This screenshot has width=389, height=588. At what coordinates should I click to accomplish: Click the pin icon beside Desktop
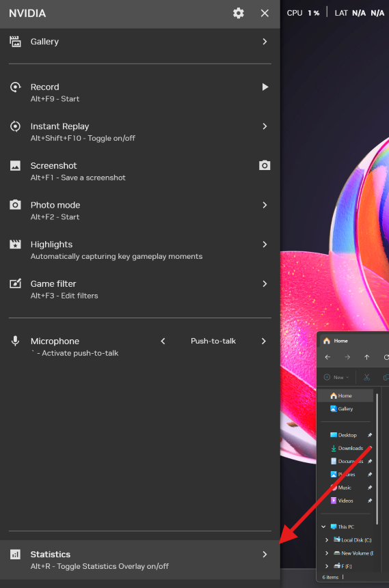click(370, 435)
